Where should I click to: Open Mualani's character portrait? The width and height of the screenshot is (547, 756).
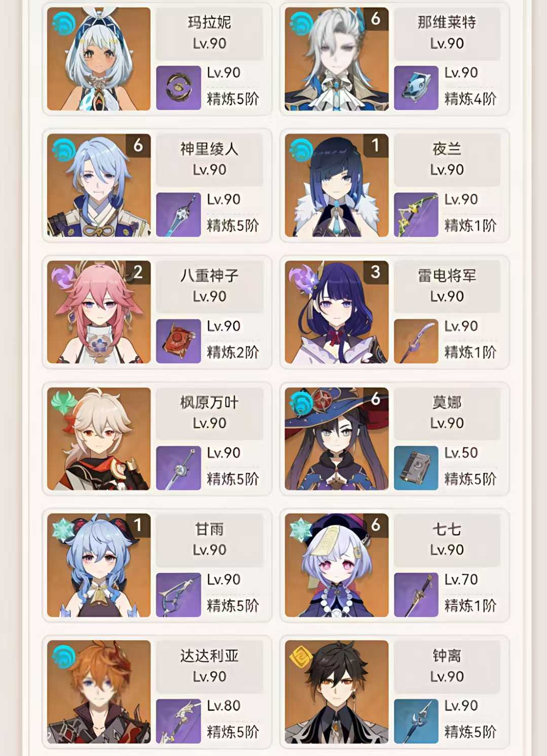tap(99, 59)
